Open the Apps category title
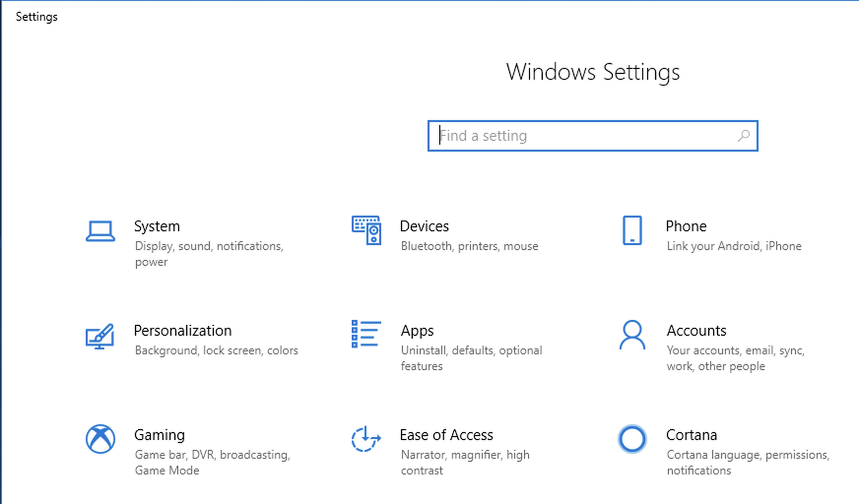859x504 pixels. pyautogui.click(x=417, y=331)
